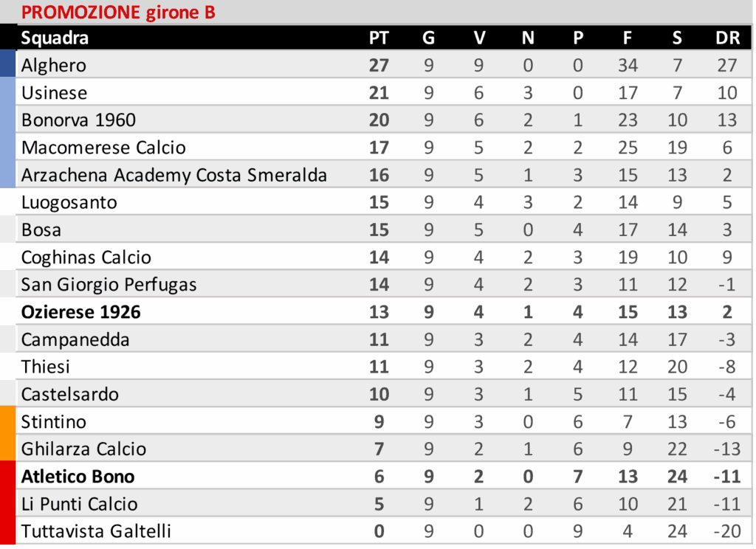
Task: Click the dark blue marker beside Alghero
Action: (x=7, y=64)
